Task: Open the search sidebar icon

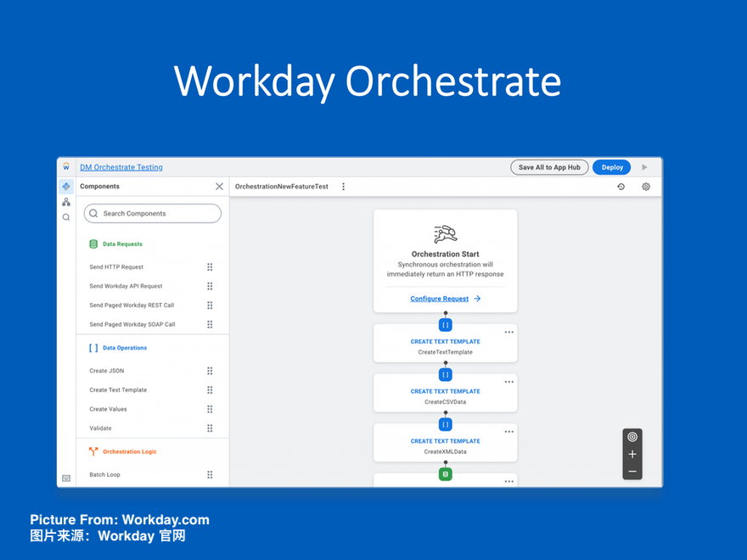Action: pyautogui.click(x=66, y=217)
